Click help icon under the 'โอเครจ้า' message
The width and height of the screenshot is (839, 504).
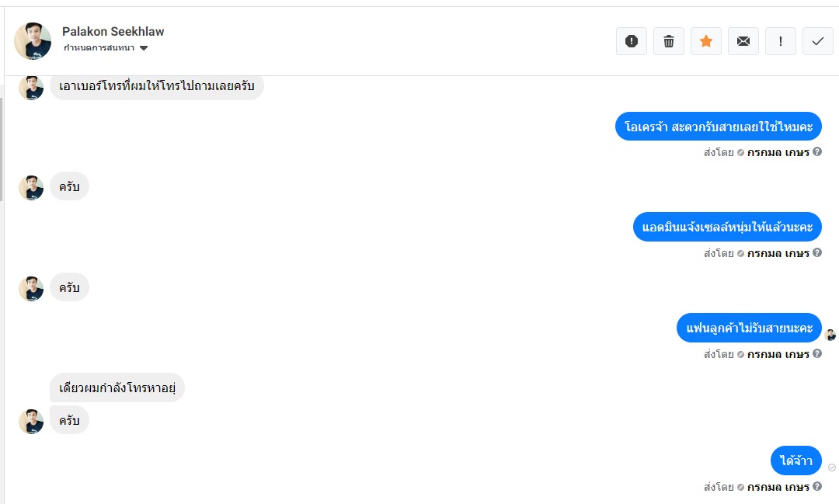pyautogui.click(x=817, y=152)
